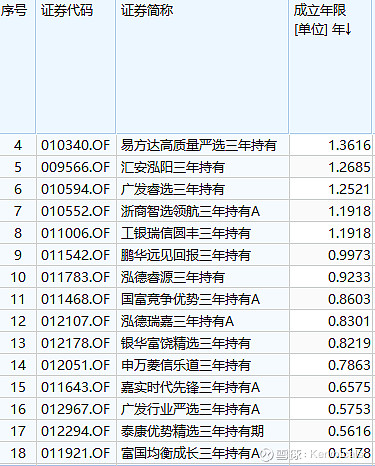Select fund 易方达高质量严选三年持有

pyautogui.click(x=199, y=145)
